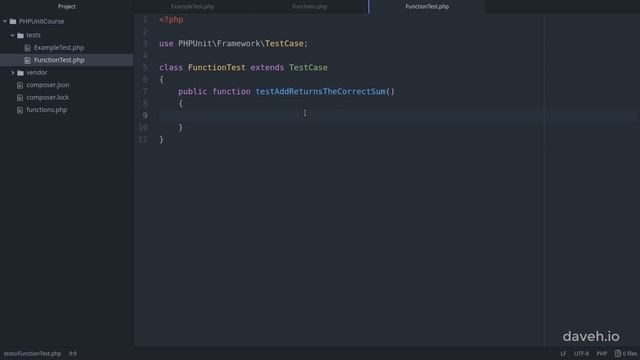This screenshot has width=640, height=360.
Task: Expand the vendor folder chevron
Action: tap(13, 73)
